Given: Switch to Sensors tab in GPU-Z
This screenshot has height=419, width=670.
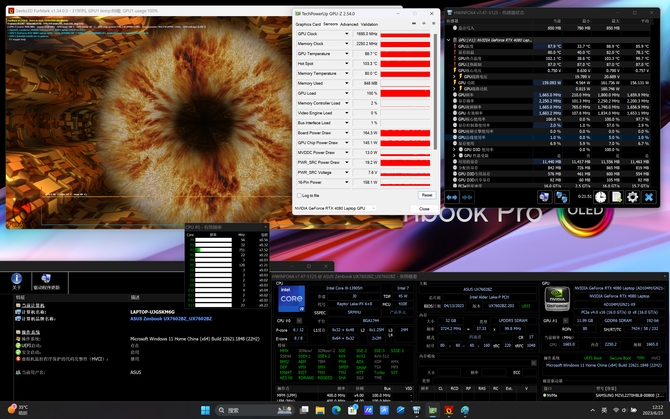Looking at the screenshot, I should point(330,24).
